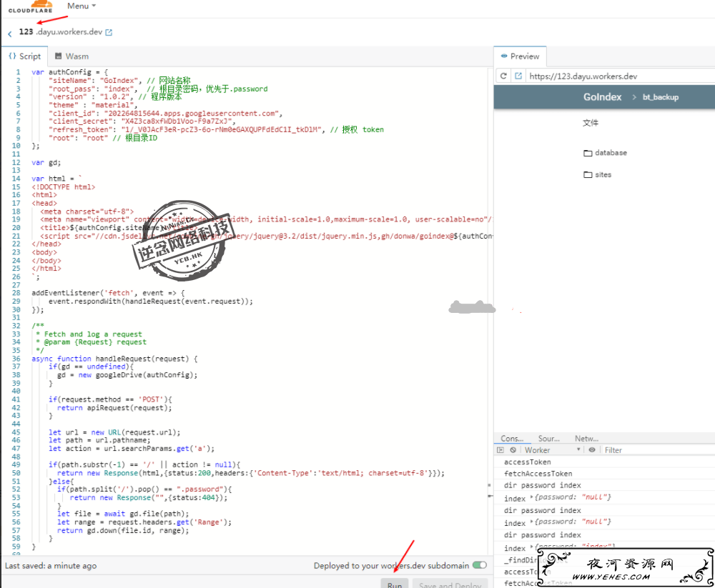Click the bt_backup breadcrumb
The height and width of the screenshot is (588, 715).
[x=660, y=97]
